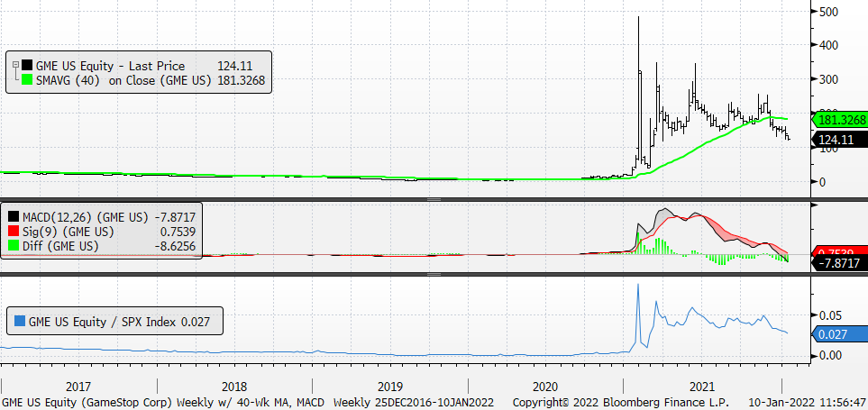The image size is (868, 410).
Task: Click the 181.3268 value in the price legend
Action: click(x=241, y=81)
